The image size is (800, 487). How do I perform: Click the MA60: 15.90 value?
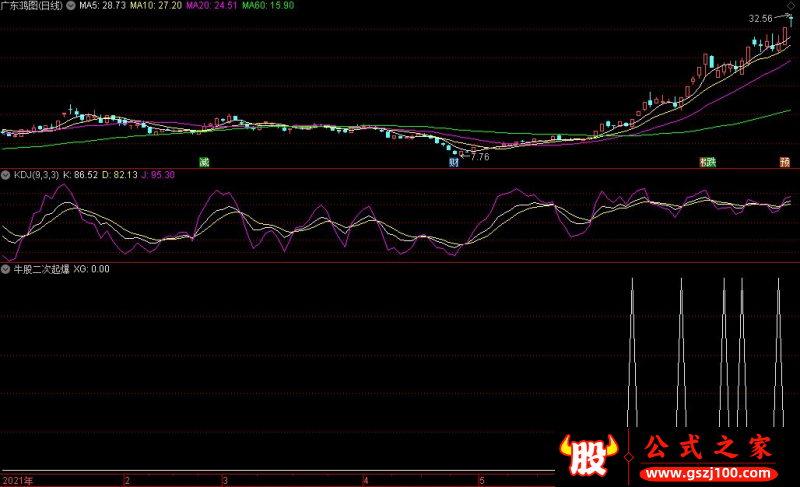268,6
